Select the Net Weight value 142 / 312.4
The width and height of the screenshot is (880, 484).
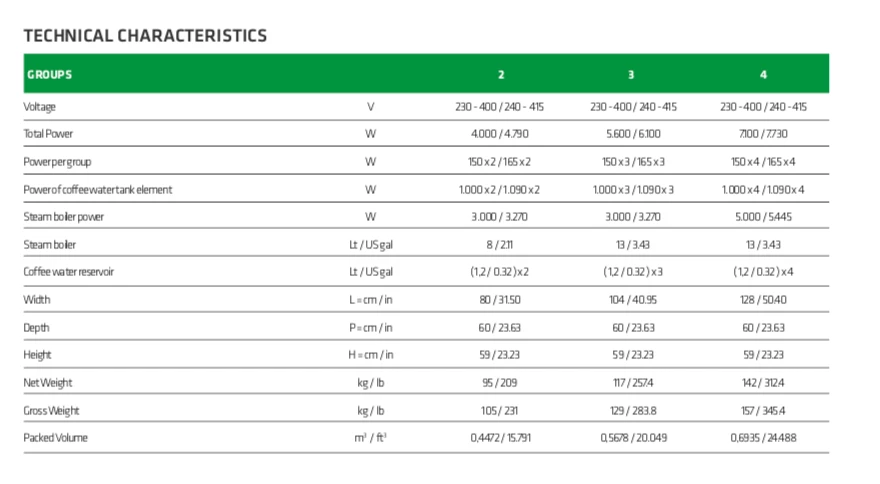click(764, 383)
